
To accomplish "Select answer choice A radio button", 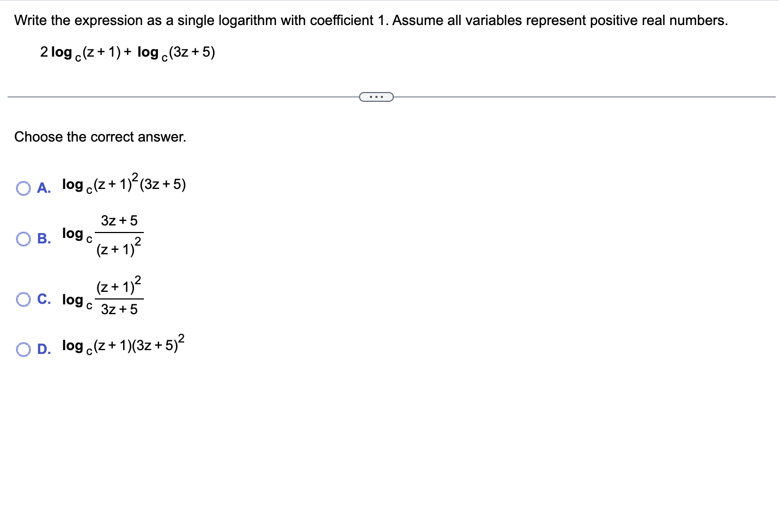I will tap(23, 187).
